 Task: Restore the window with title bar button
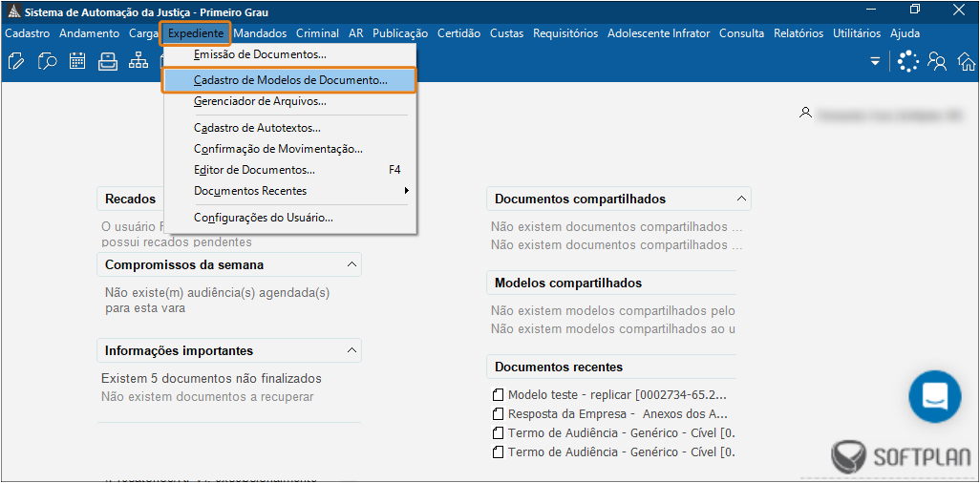(916, 10)
